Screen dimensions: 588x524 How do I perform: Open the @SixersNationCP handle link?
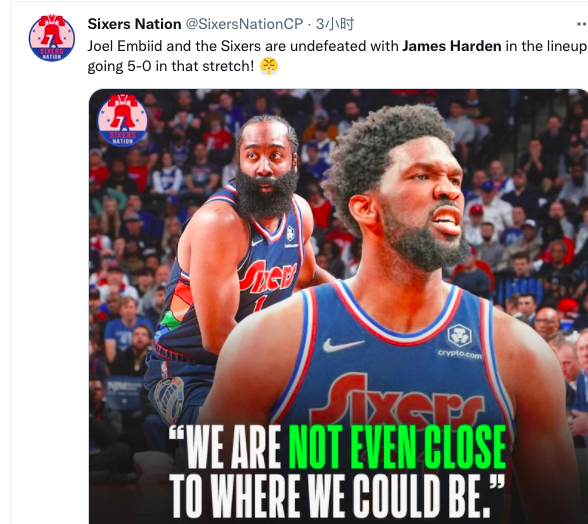(x=244, y=24)
